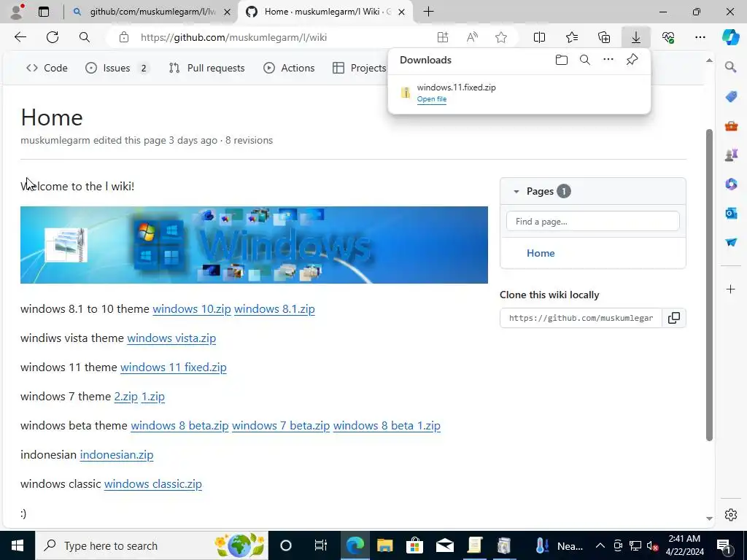Open the Actions tab
Screen dimensions: 747x560
click(289, 68)
